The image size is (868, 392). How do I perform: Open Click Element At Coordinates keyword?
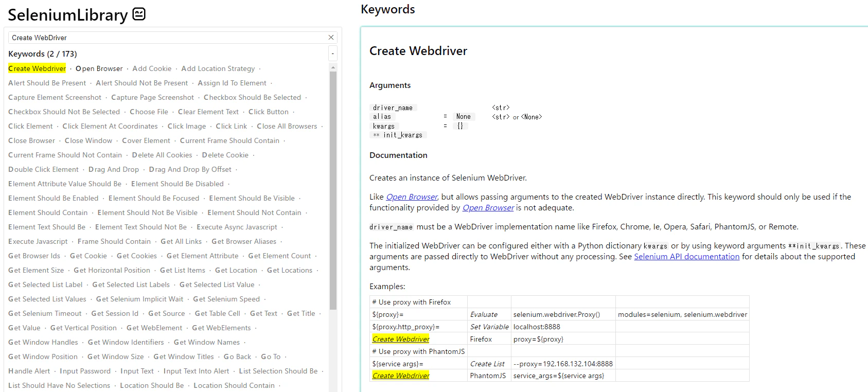click(110, 126)
